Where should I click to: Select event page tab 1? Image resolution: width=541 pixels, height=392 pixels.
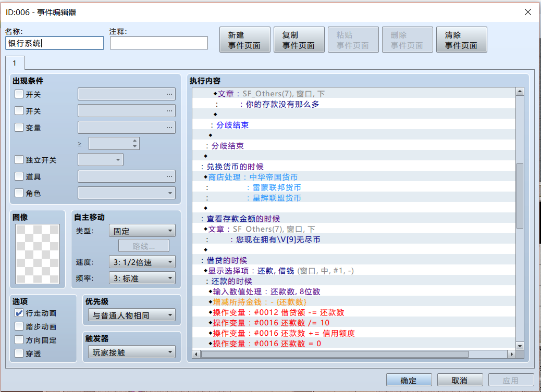15,63
